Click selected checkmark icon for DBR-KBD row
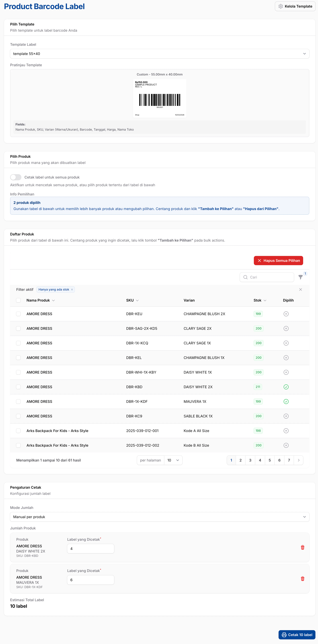318x644 pixels. point(286,387)
